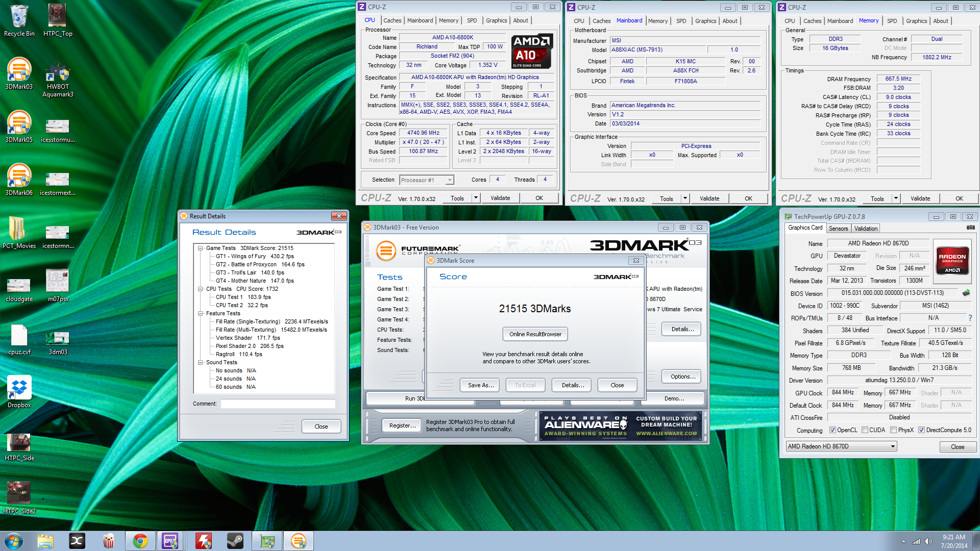Switch to Sensors tab in GPU-Z
980x551 pixels.
pyautogui.click(x=838, y=229)
